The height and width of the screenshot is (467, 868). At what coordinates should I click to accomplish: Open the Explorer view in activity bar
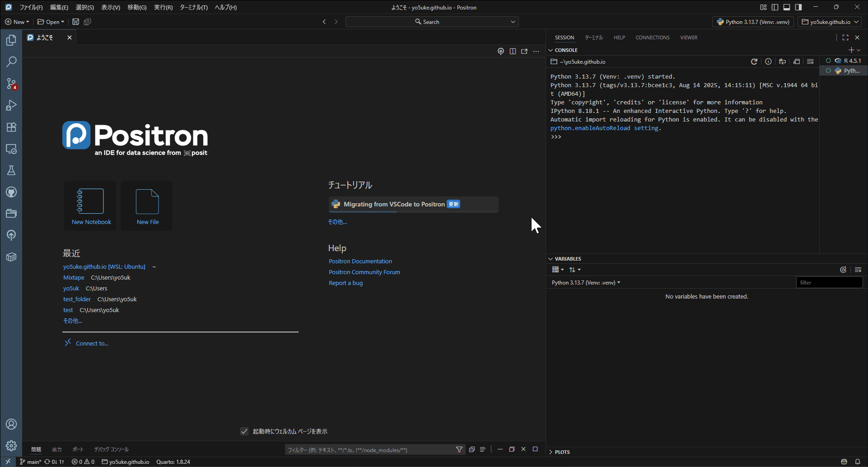click(11, 40)
